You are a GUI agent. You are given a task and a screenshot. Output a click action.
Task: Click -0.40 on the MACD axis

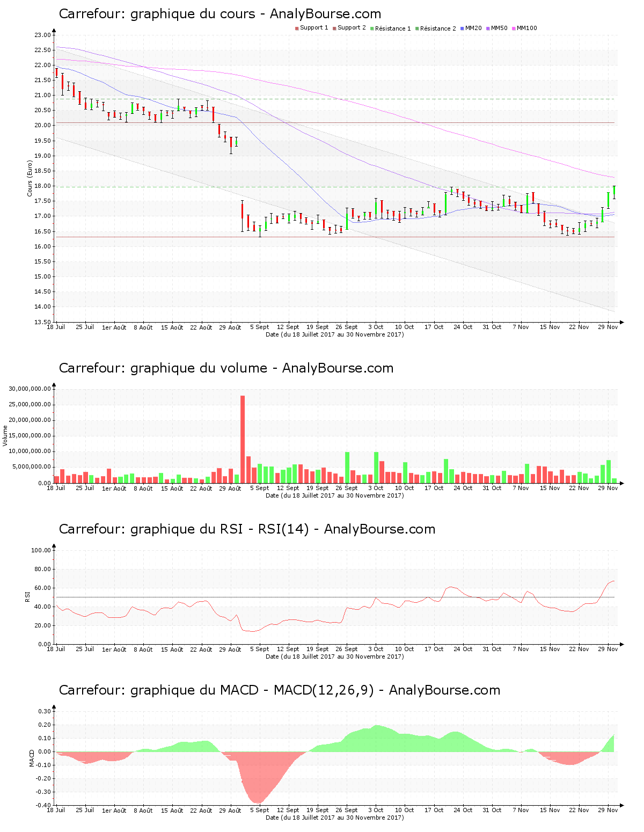pos(43,805)
